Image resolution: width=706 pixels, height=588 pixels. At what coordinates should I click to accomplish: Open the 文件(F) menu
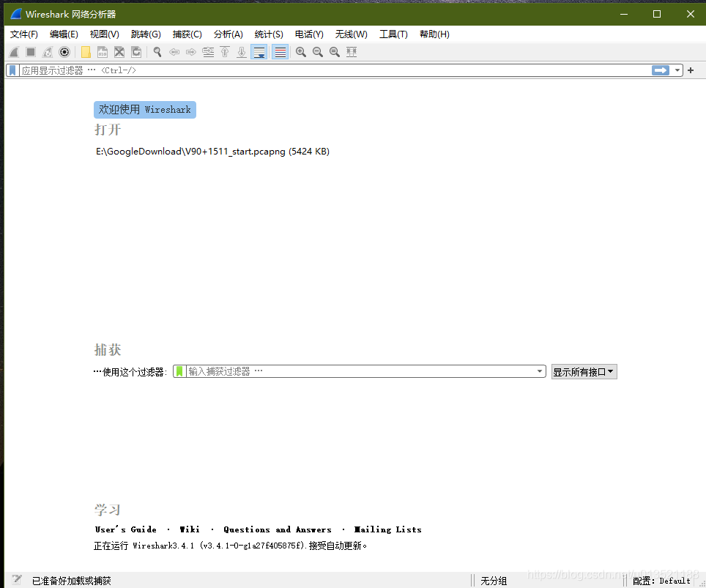point(24,34)
